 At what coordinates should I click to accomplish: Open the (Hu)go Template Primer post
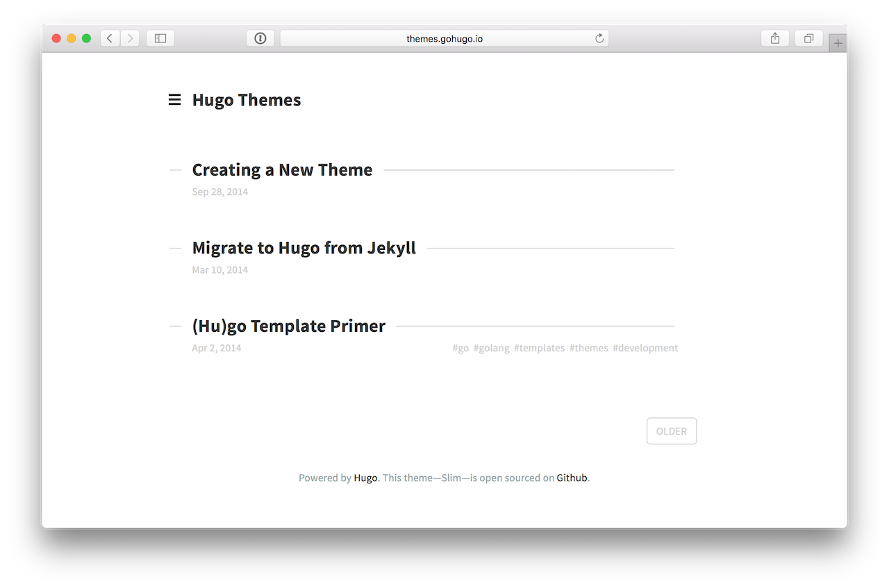click(x=289, y=326)
